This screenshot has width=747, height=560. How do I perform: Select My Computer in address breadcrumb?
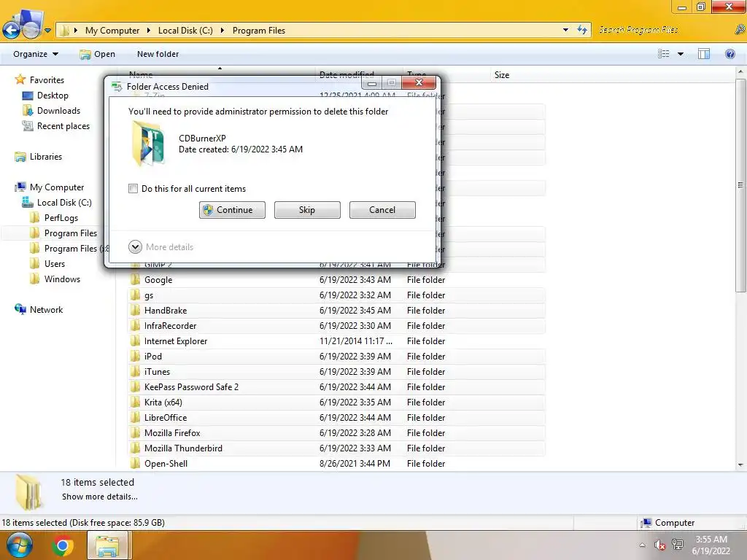(x=112, y=31)
